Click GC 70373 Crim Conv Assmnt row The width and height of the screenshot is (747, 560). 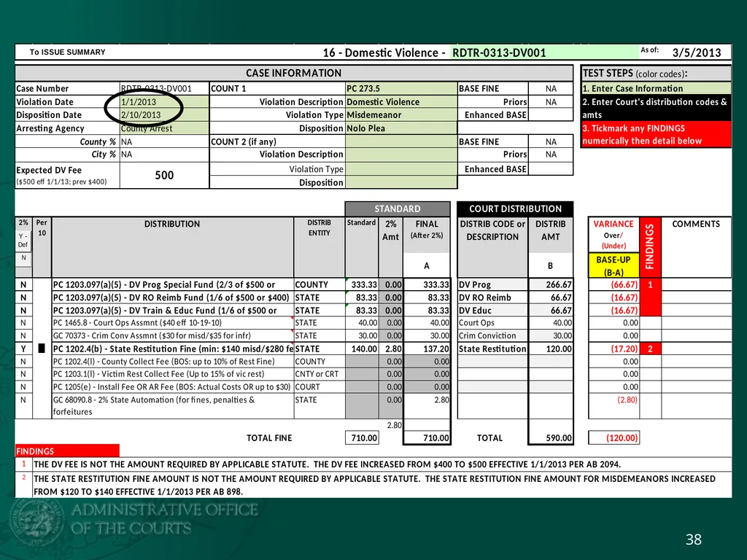[x=172, y=335]
